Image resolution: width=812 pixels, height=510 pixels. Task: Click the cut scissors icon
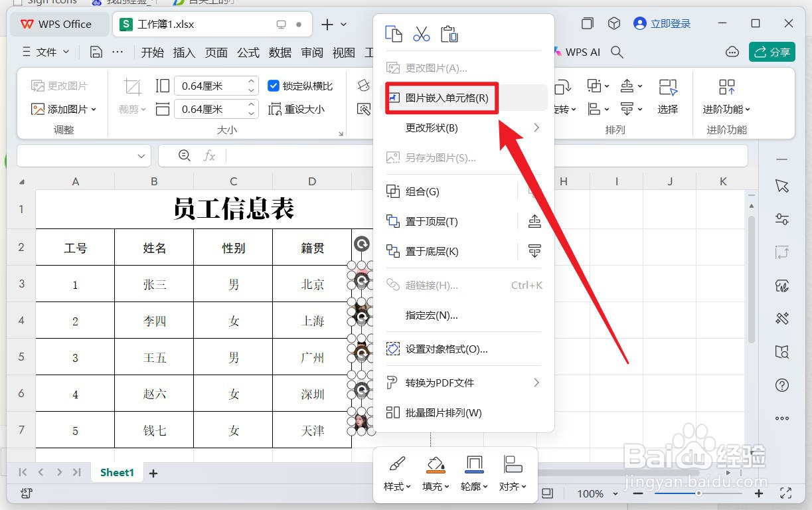coord(422,33)
